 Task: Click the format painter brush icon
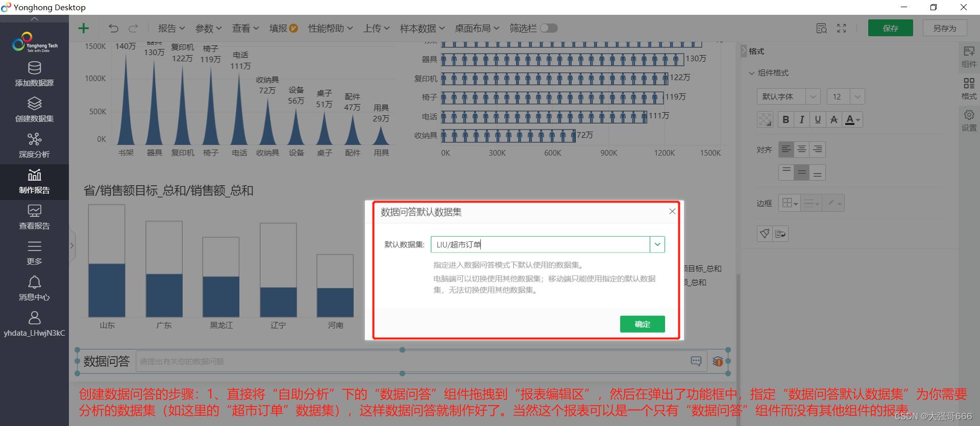[x=765, y=234]
